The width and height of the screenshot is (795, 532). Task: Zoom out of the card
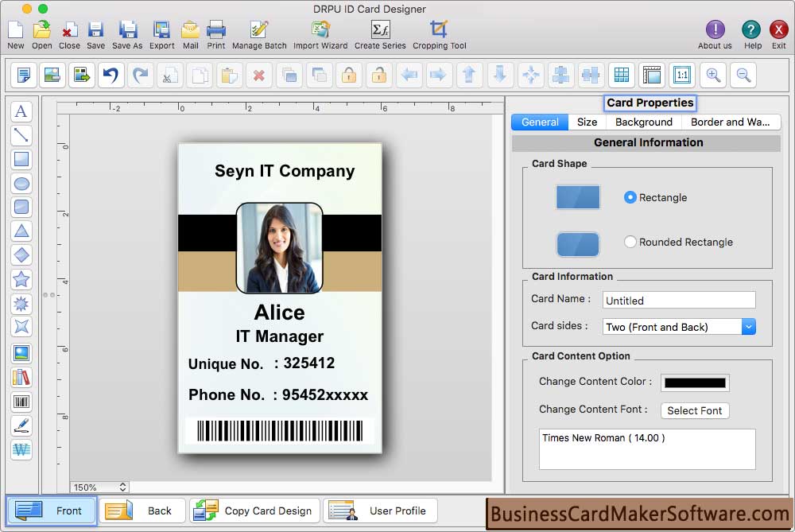point(743,76)
